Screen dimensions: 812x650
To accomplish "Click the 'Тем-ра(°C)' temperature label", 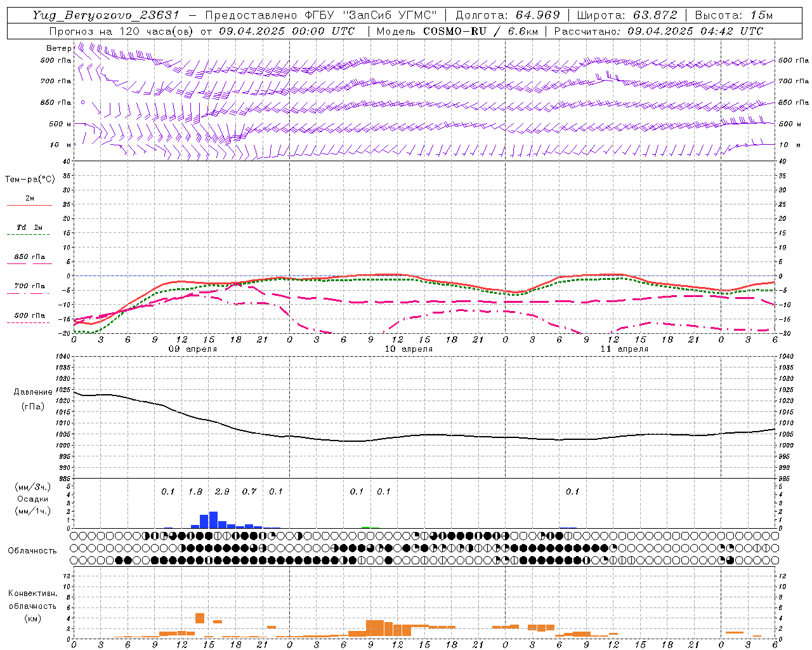I will click(30, 180).
